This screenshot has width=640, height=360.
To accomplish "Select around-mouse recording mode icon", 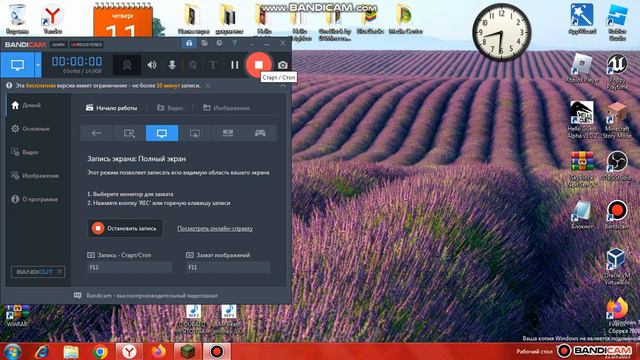I will point(195,133).
